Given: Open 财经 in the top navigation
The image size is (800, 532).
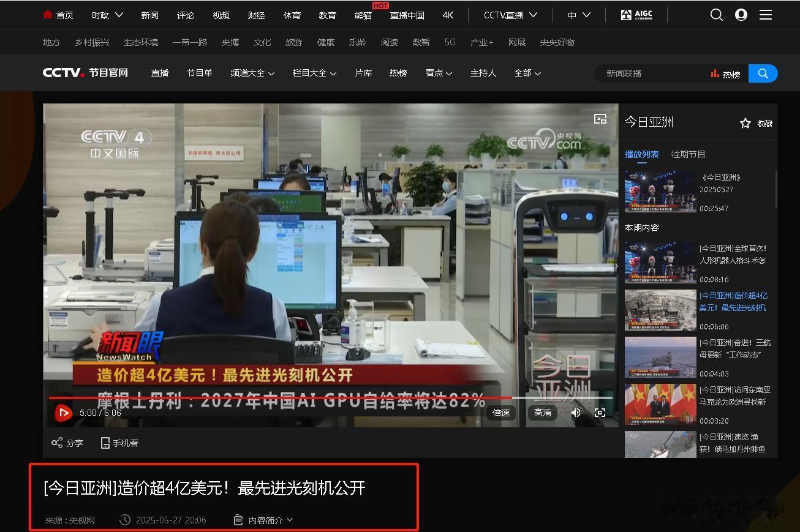Looking at the screenshot, I should 257,15.
